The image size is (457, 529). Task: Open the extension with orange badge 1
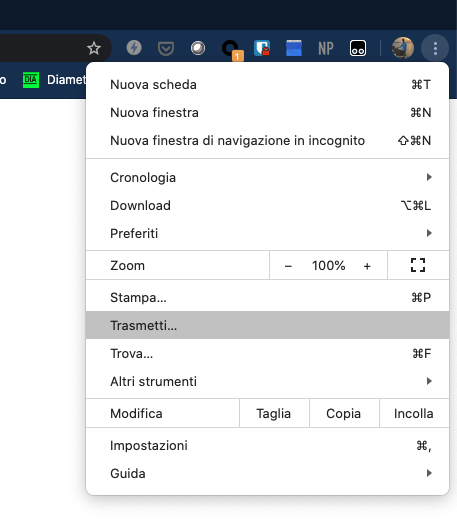pyautogui.click(x=232, y=50)
